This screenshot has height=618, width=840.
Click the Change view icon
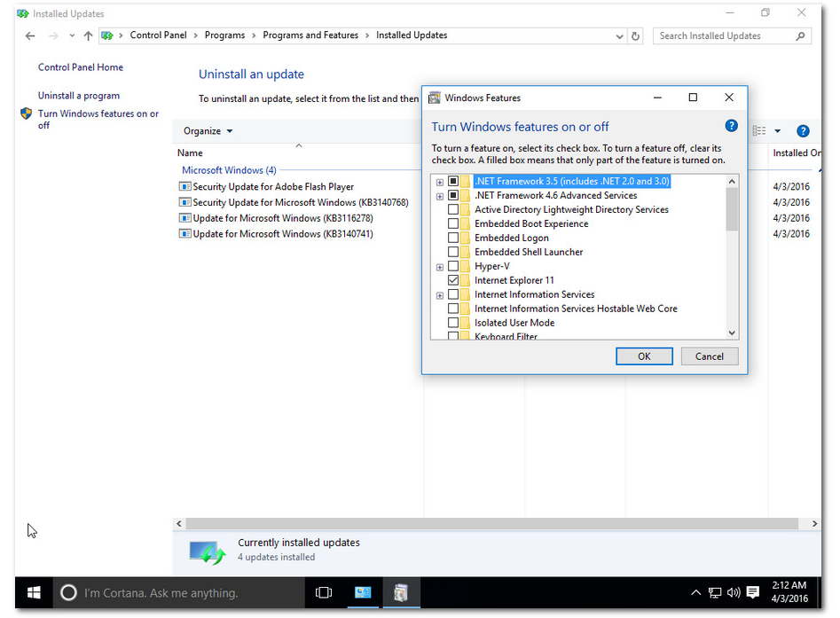click(x=759, y=131)
